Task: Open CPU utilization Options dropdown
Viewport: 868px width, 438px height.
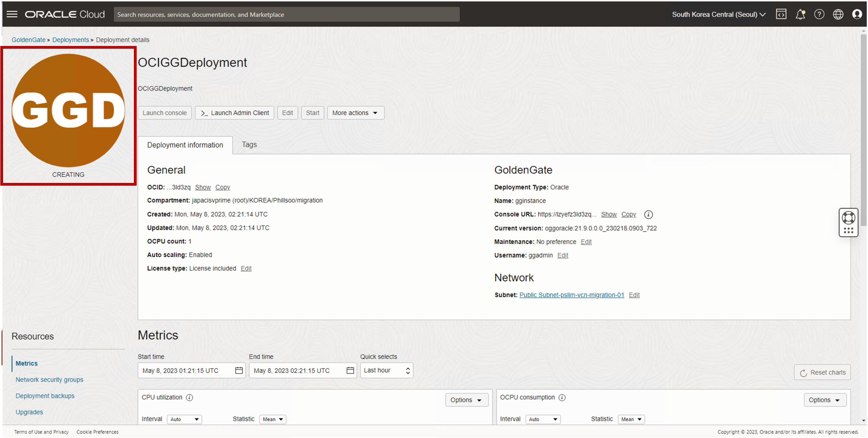Action: coord(466,400)
